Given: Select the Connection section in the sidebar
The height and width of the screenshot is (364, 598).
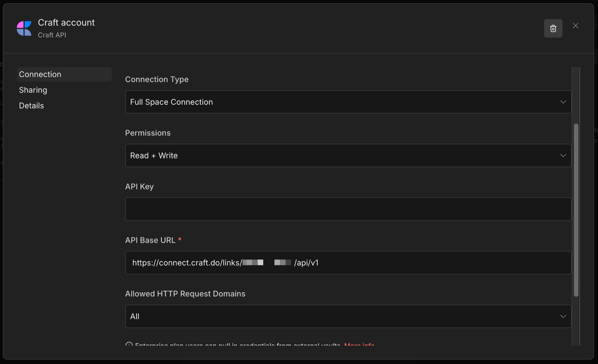Looking at the screenshot, I should pyautogui.click(x=40, y=74).
